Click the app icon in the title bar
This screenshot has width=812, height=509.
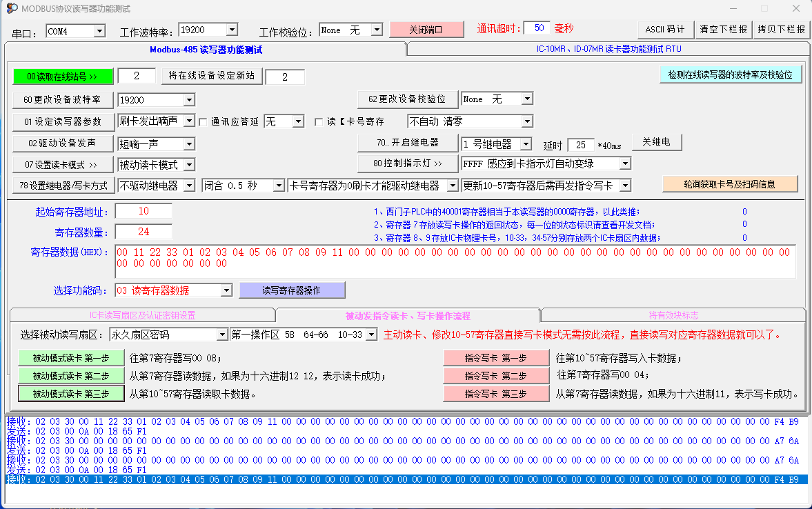[x=12, y=8]
